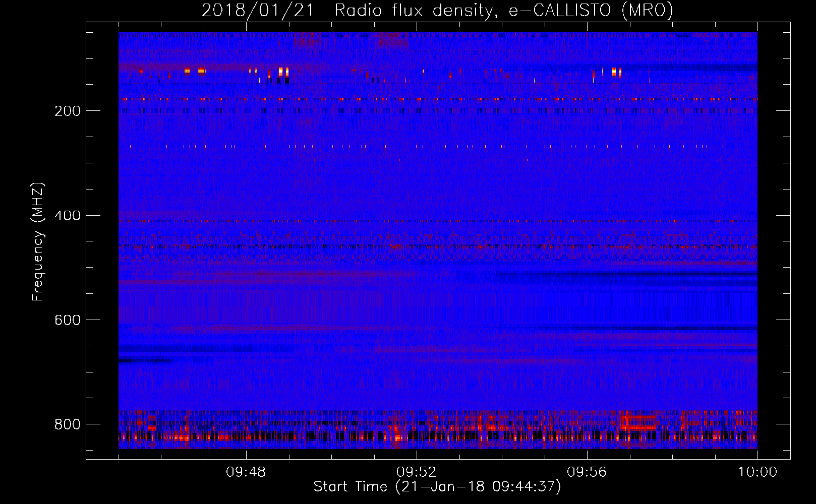Click the 200 frequency tick label

click(68, 111)
